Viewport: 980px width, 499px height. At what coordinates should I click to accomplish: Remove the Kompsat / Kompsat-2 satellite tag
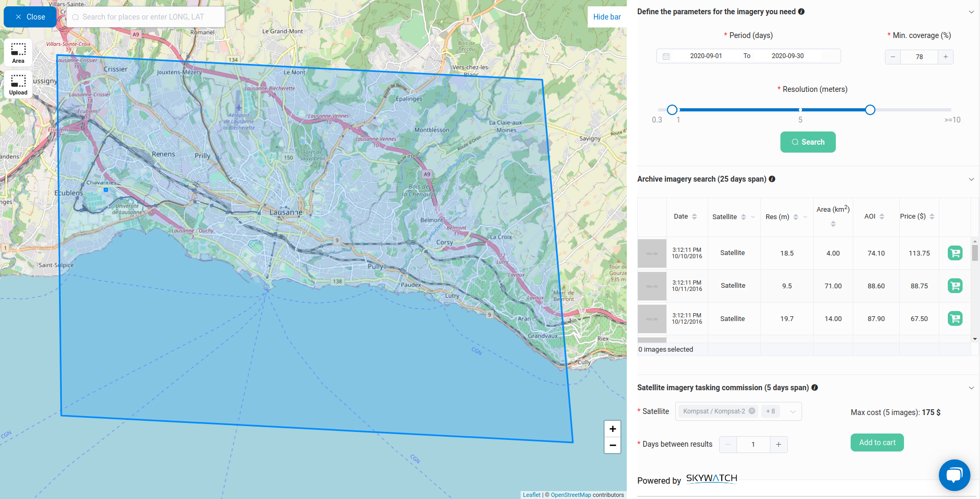tap(752, 411)
